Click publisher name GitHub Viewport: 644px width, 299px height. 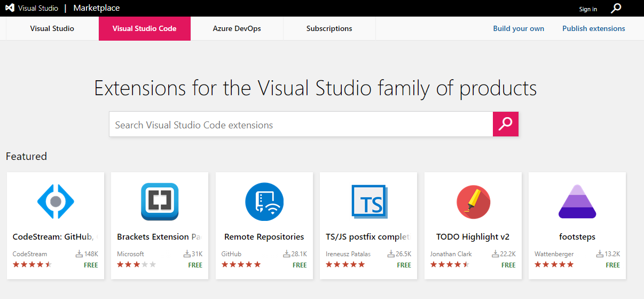(232, 254)
